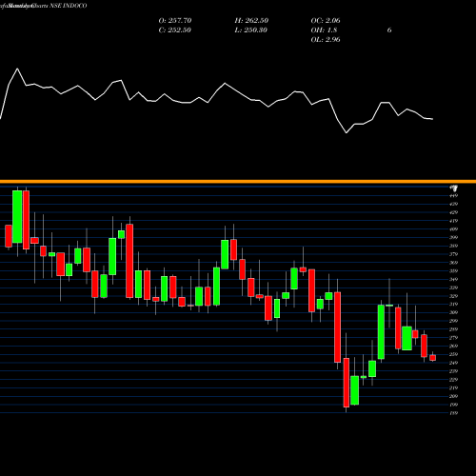Screen dimensions: 476x476
Task: Select the OC: 2.06 readout
Action: pos(326,21)
